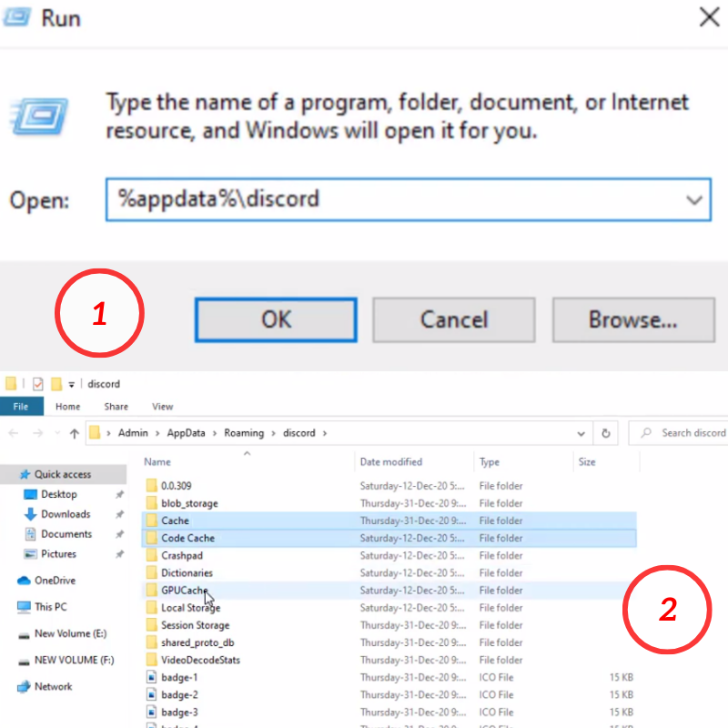Select the blob_storage folder icon

tap(151, 503)
